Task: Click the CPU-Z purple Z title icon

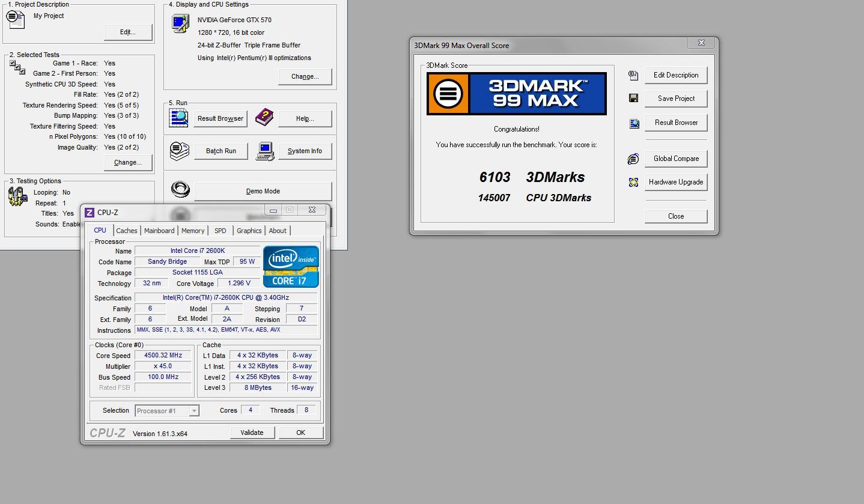Action: point(90,212)
